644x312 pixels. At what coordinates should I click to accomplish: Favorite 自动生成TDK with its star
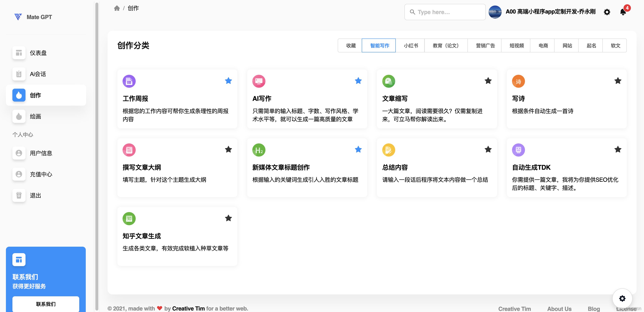click(x=618, y=149)
